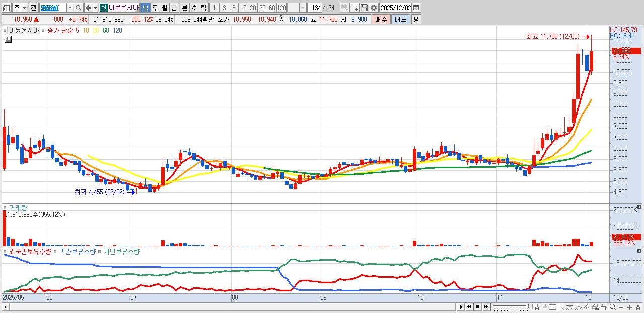The height and width of the screenshot is (313, 644).
Task: Select the 3 interval button
Action: click(x=224, y=8)
